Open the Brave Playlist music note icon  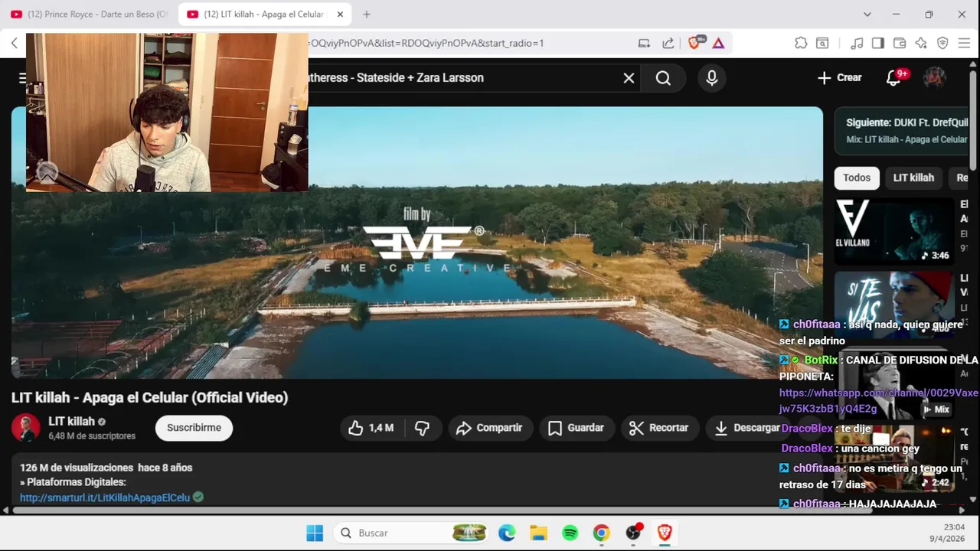(x=857, y=43)
